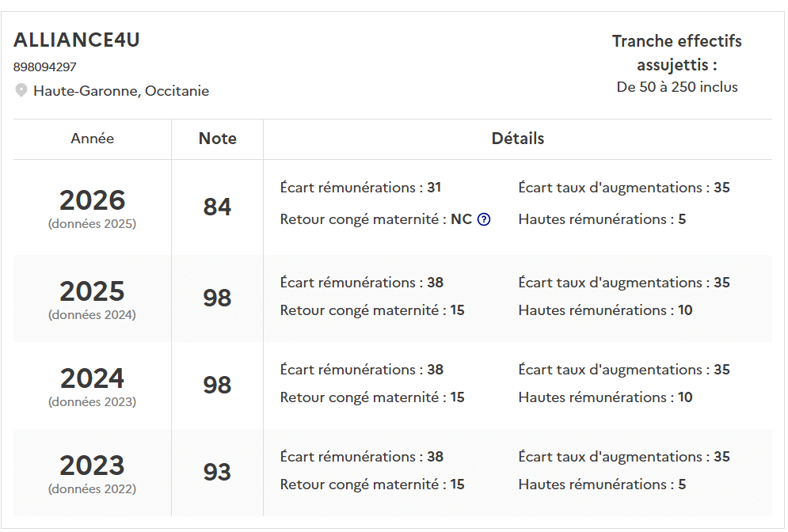
Task: Click 'Hautes rémunérations : 5' in 2026 row
Action: click(x=602, y=219)
